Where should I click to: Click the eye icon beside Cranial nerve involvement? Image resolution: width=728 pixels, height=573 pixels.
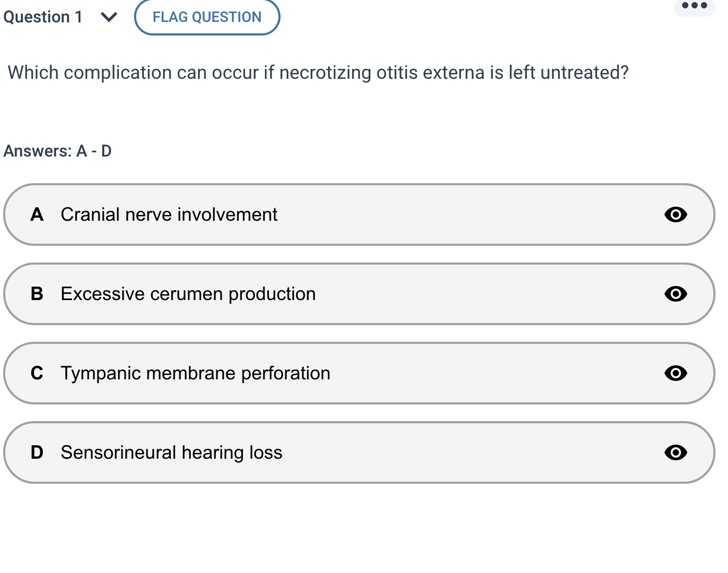coord(675,214)
